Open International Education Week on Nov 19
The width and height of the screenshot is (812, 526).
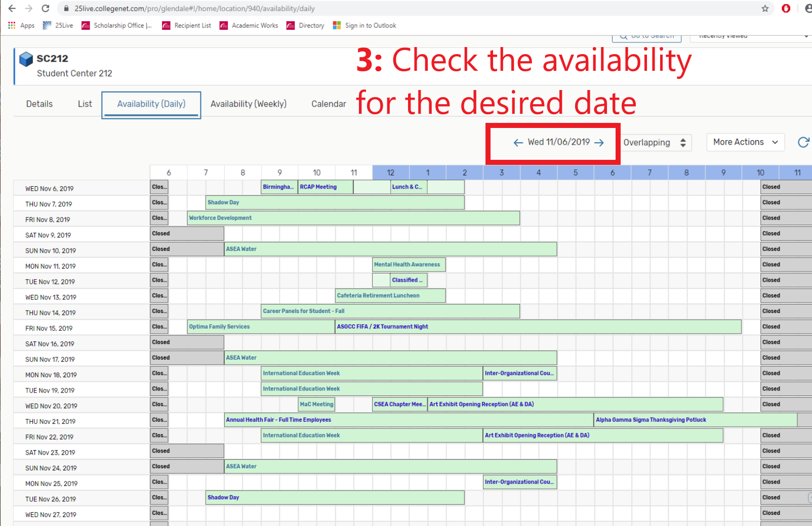[x=372, y=389]
